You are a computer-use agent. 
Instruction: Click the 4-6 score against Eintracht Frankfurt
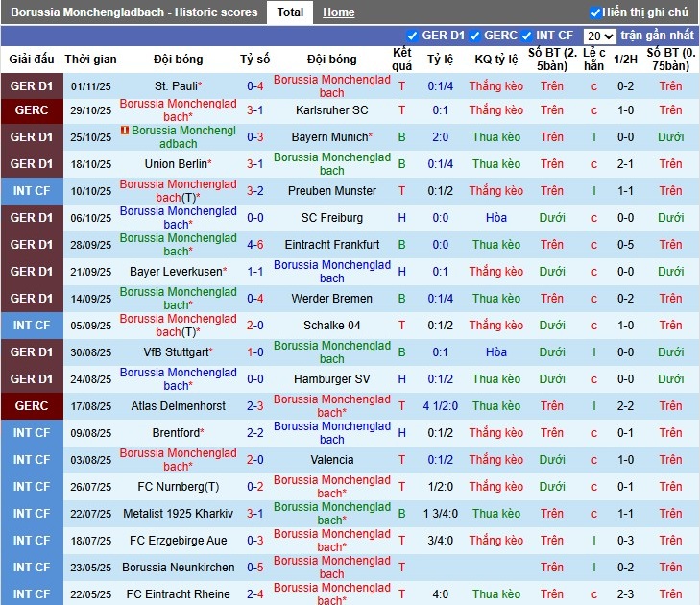[255, 245]
